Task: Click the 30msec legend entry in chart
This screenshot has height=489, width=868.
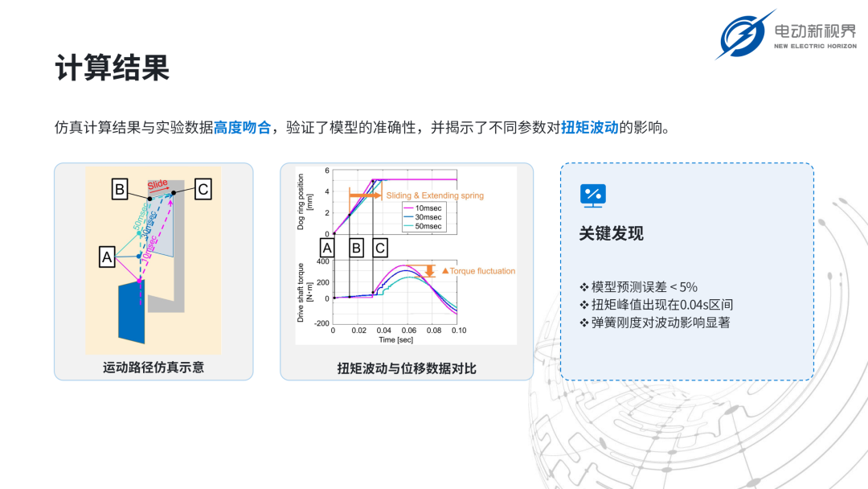Action: tap(423, 217)
